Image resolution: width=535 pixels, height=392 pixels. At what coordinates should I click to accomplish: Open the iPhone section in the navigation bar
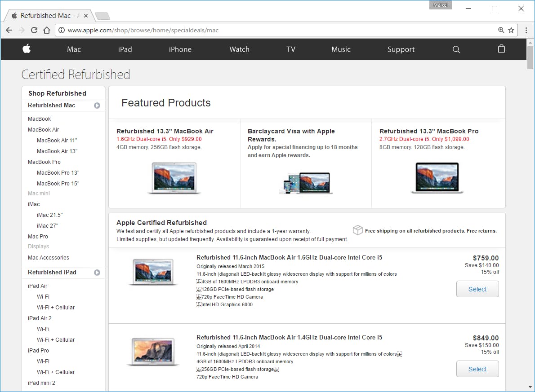[x=180, y=49]
